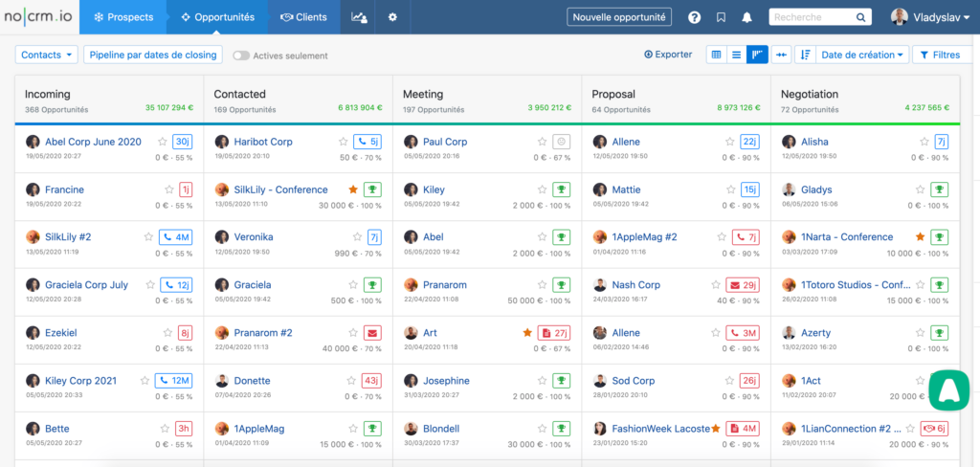
Task: Open the help question mark icon
Action: 694,17
